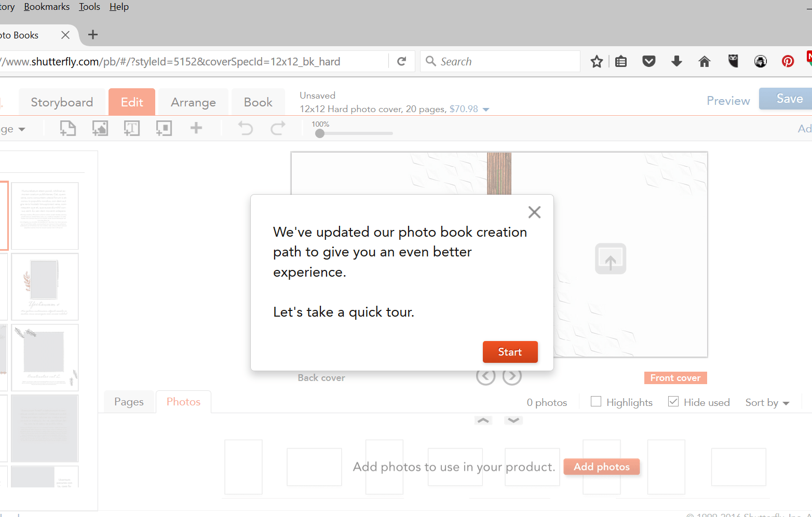
Task: Enable the Highlights checkbox
Action: click(596, 401)
